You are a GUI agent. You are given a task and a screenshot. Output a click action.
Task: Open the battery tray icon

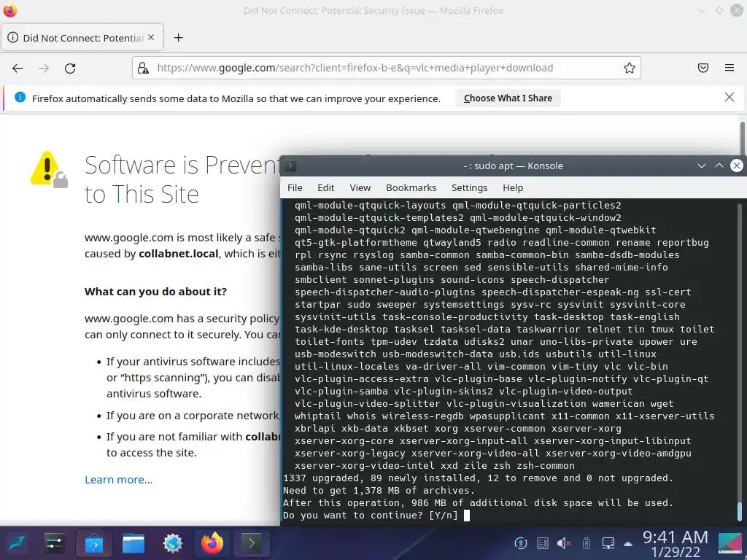coord(587,542)
